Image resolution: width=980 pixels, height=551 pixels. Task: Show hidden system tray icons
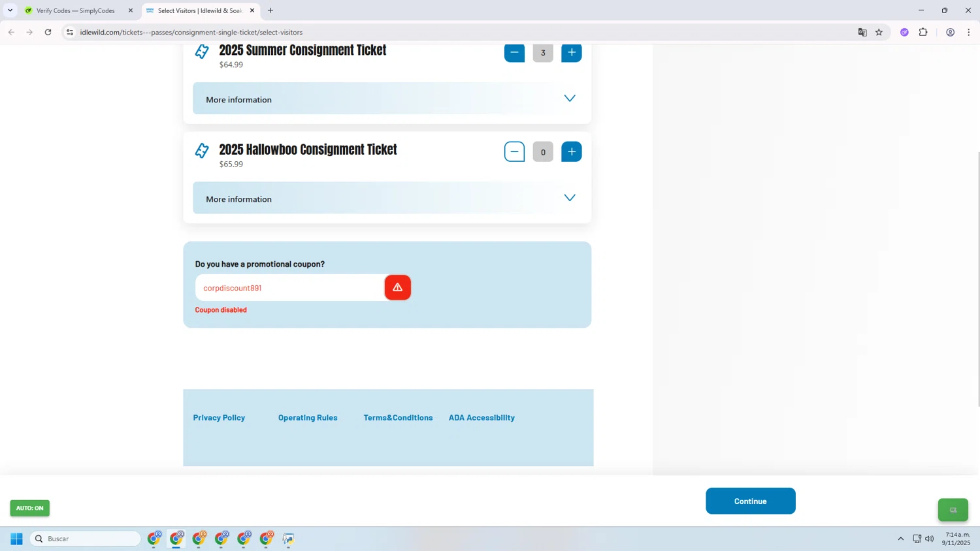900,539
